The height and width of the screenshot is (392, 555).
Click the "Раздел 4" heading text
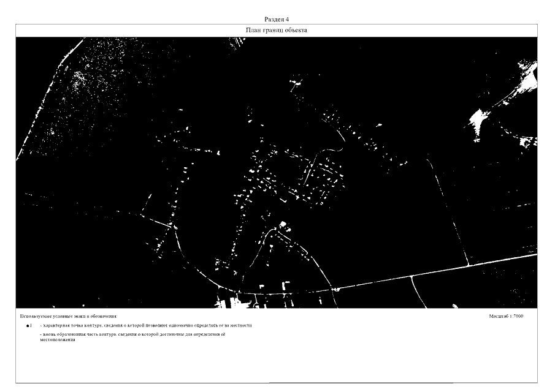coord(277,20)
